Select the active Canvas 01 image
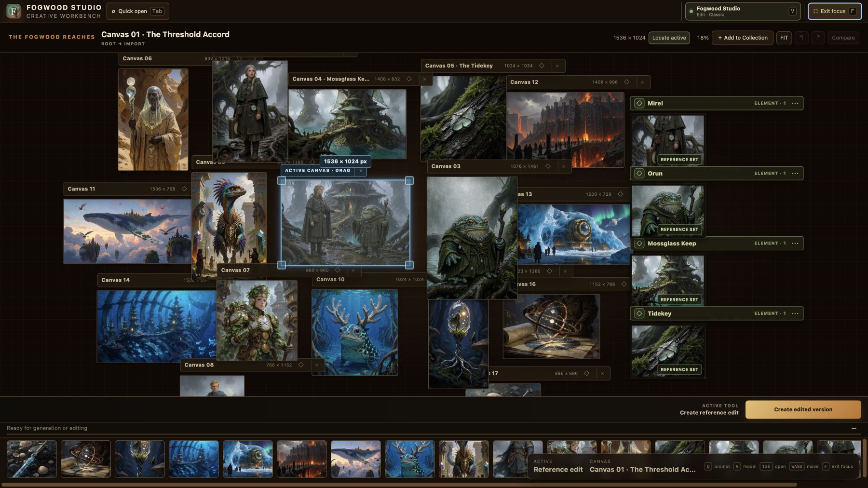The image size is (868, 488). click(x=345, y=223)
